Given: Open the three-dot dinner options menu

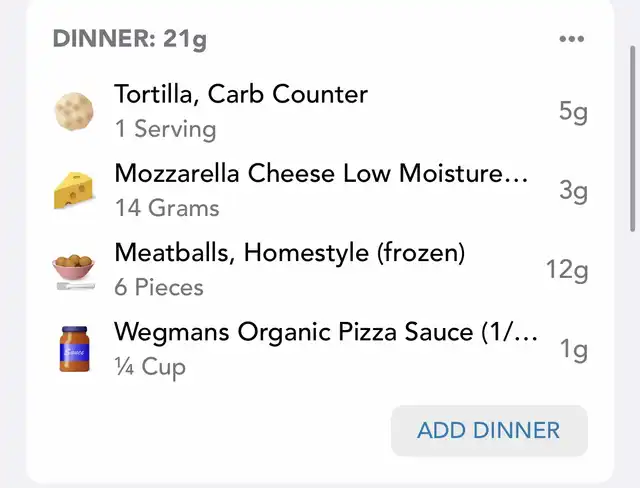Looking at the screenshot, I should pos(571,39).
